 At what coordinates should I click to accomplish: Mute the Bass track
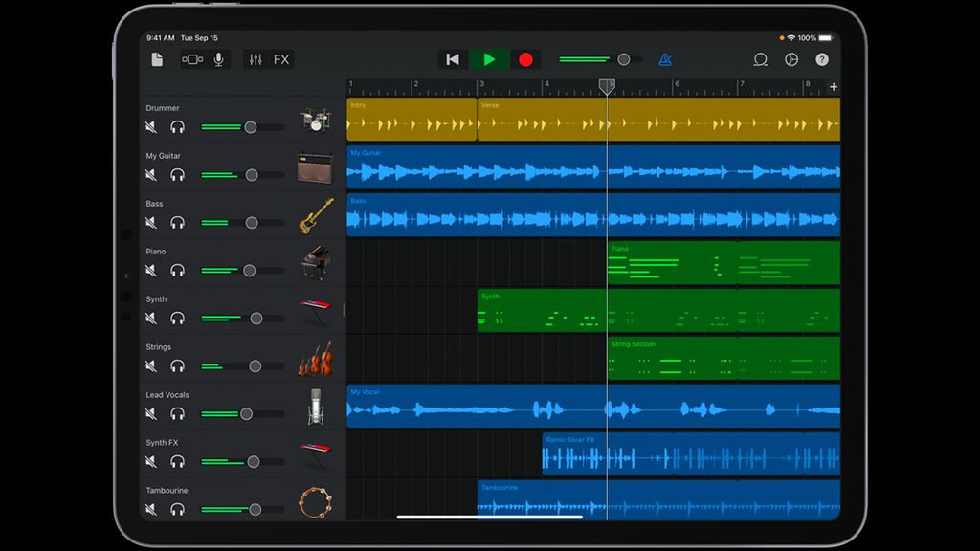pos(150,222)
